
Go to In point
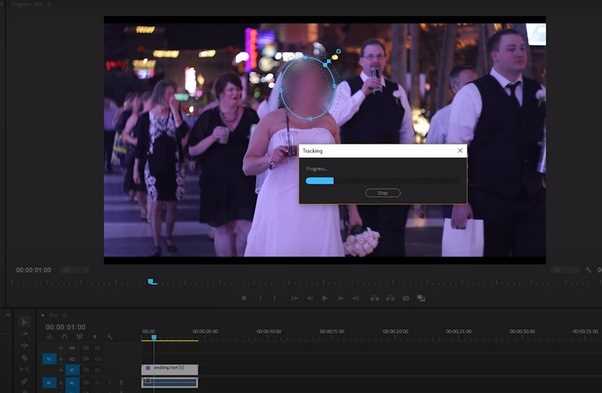pos(294,299)
